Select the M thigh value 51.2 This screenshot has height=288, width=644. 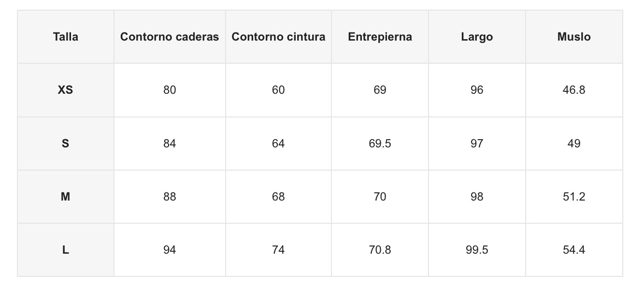coord(574,197)
